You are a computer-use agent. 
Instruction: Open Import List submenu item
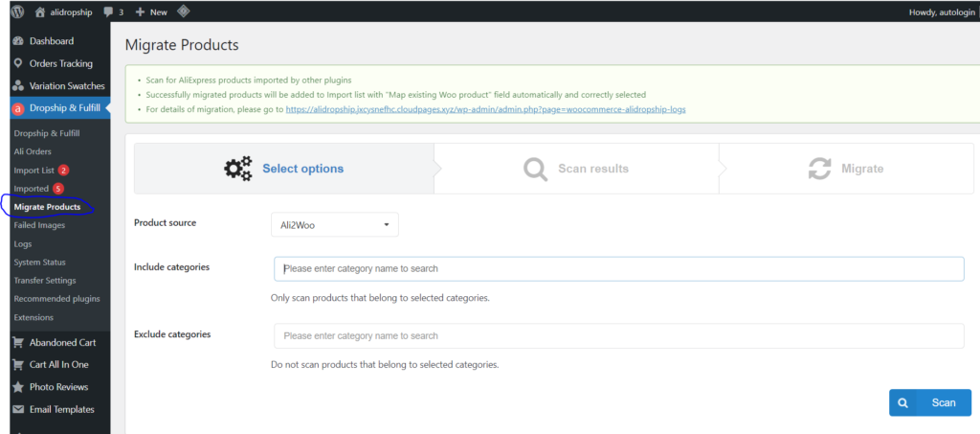point(33,171)
